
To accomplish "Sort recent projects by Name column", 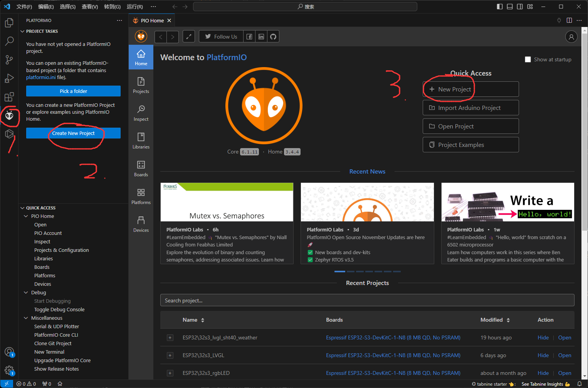I will pyautogui.click(x=193, y=320).
